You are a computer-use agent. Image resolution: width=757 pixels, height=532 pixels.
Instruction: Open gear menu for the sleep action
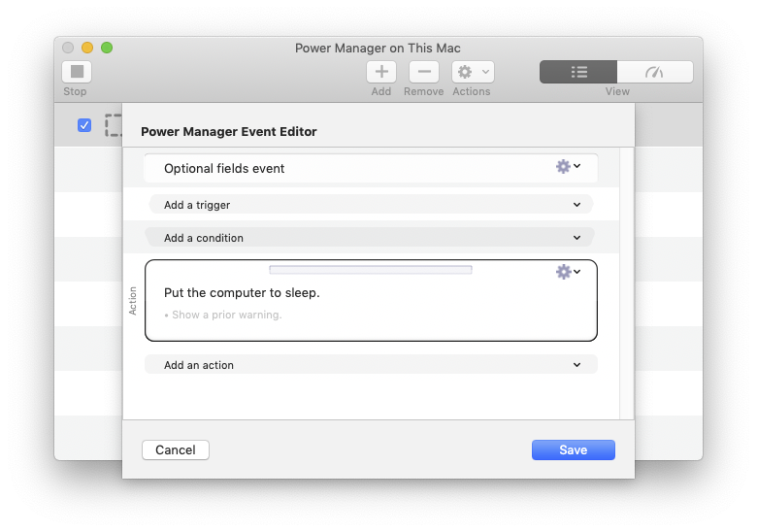point(568,272)
